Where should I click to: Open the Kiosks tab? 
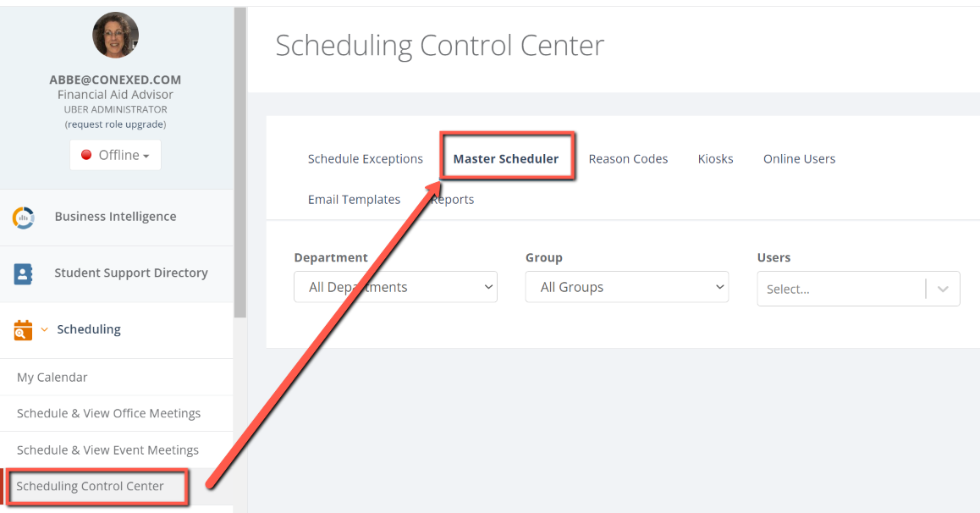click(715, 158)
